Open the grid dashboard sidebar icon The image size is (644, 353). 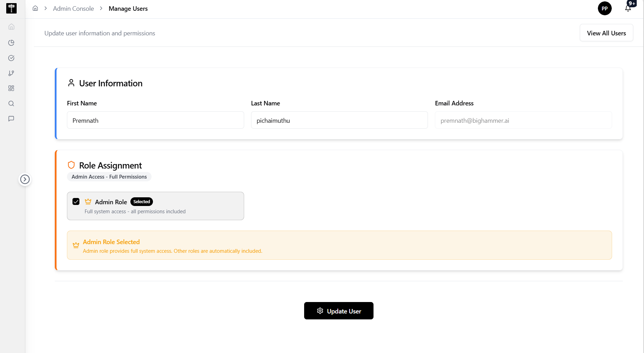click(x=11, y=88)
